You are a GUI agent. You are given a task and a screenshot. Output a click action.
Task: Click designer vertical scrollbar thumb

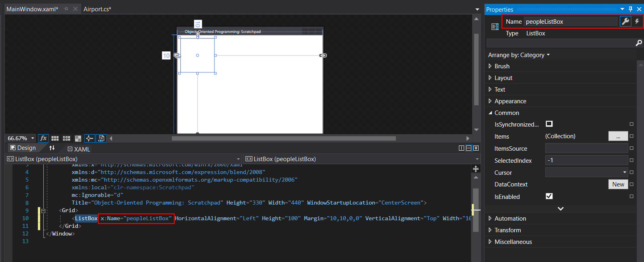tap(476, 69)
